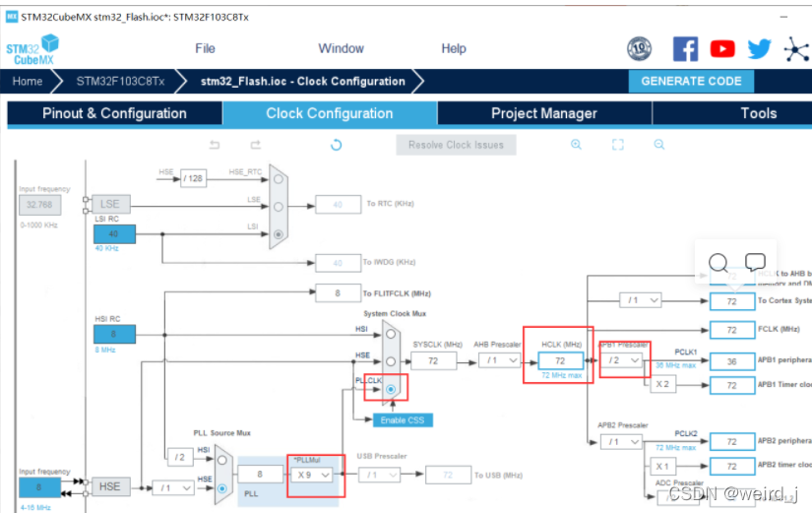
Task: Click the LSI RC 40 block
Action: [114, 233]
